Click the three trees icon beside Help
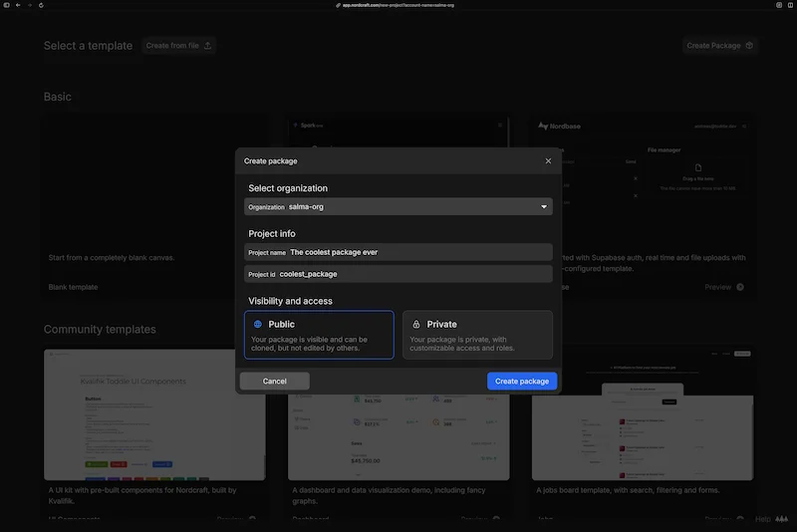Image resolution: width=797 pixels, height=532 pixels. [x=782, y=519]
